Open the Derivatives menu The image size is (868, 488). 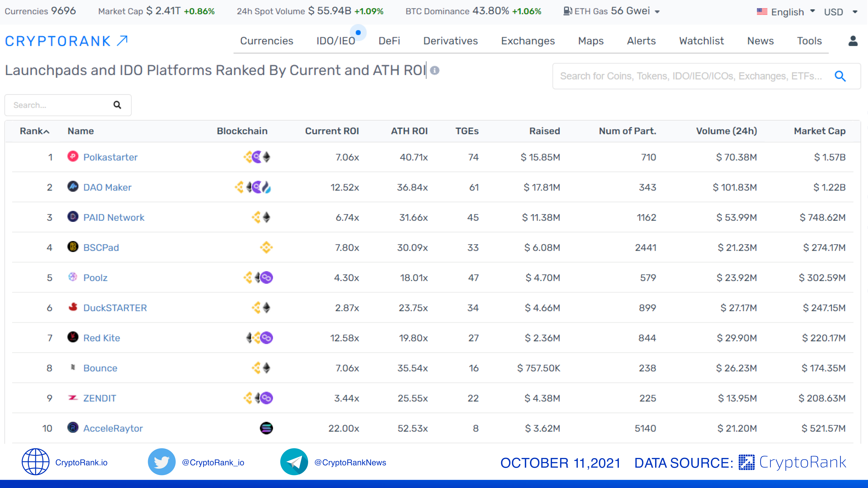pyautogui.click(x=451, y=41)
